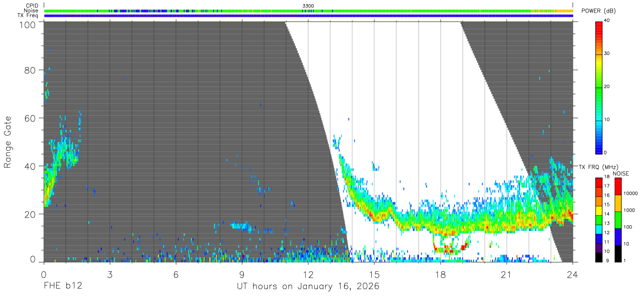644x297 pixels.
Task: Click the range gate 80 tick label
Action: click(30, 70)
